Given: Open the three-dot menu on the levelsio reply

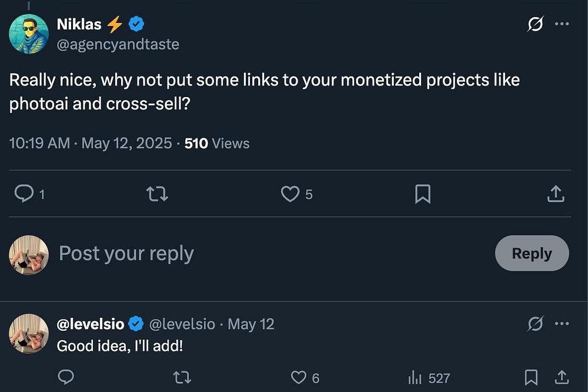Looking at the screenshot, I should click(x=562, y=324).
